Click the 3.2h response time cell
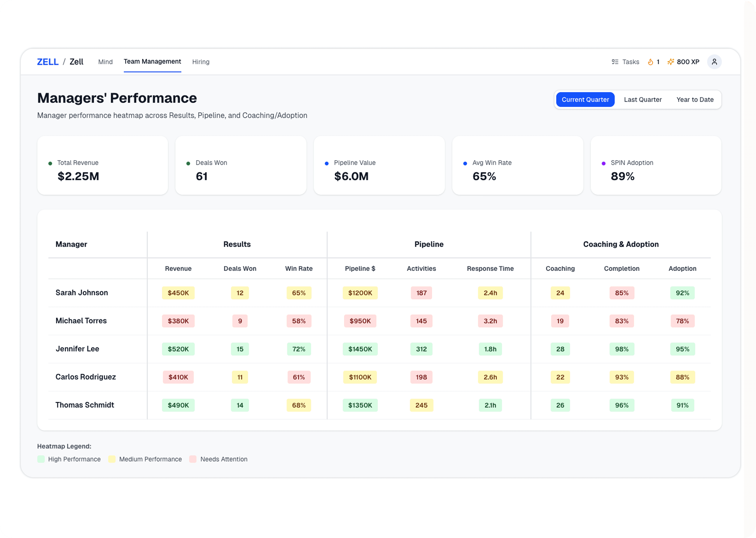The height and width of the screenshot is (538, 756). click(490, 321)
